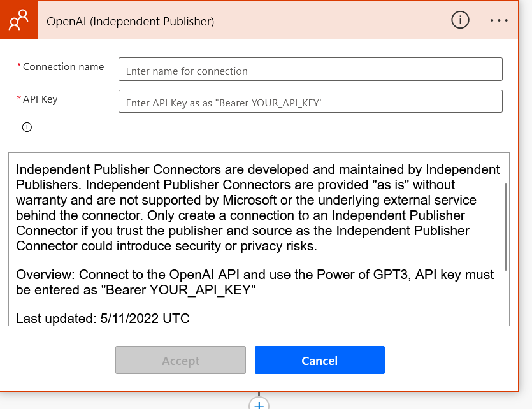
Task: Open the three-dot more options menu
Action: pyautogui.click(x=499, y=20)
